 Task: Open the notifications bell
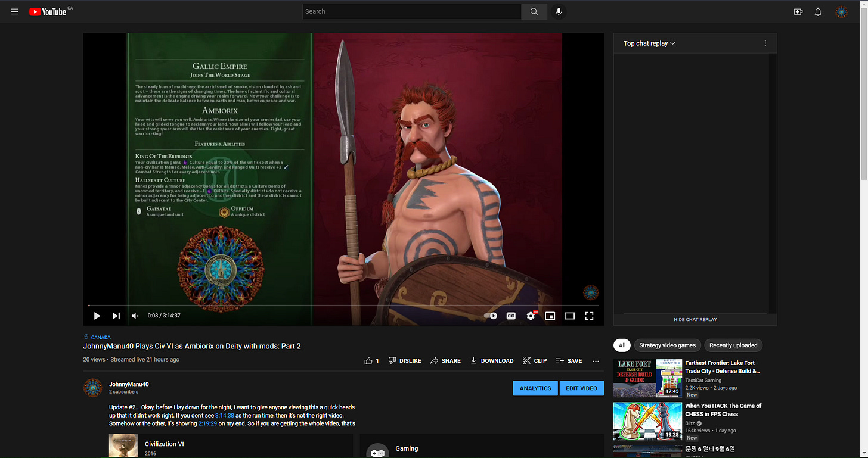[x=818, y=11]
